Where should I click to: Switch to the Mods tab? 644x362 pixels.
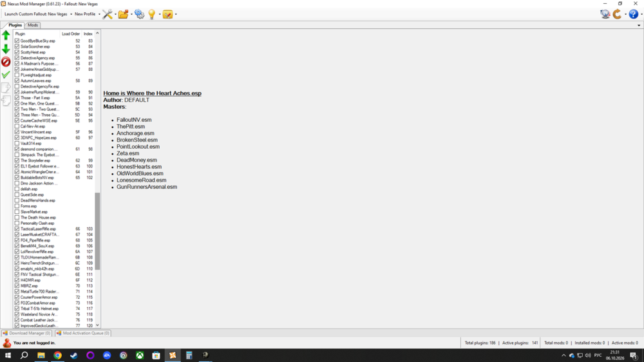pos(33,25)
